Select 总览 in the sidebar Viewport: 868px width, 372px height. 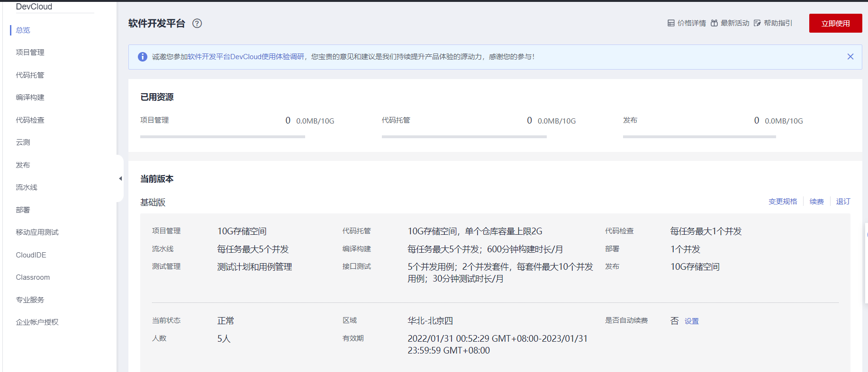23,30
